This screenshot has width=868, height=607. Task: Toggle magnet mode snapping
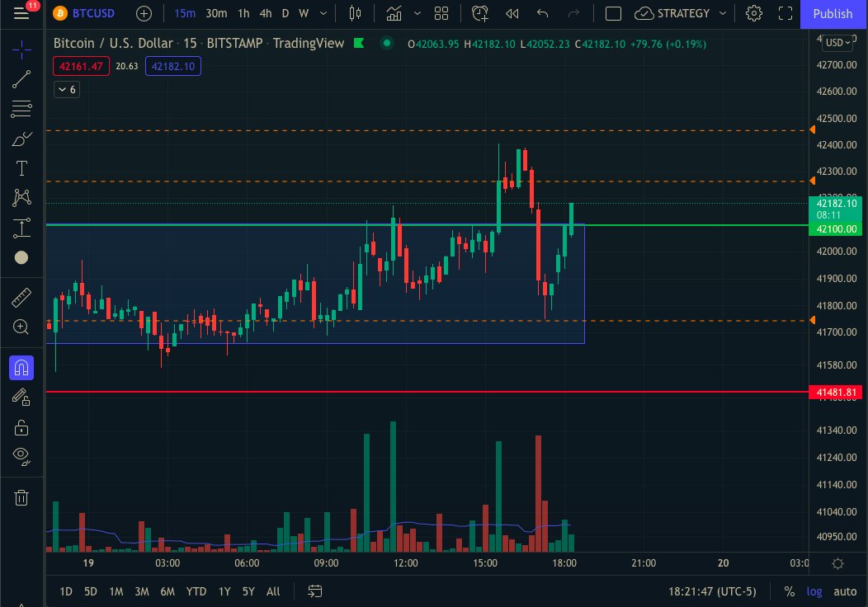[x=21, y=368]
